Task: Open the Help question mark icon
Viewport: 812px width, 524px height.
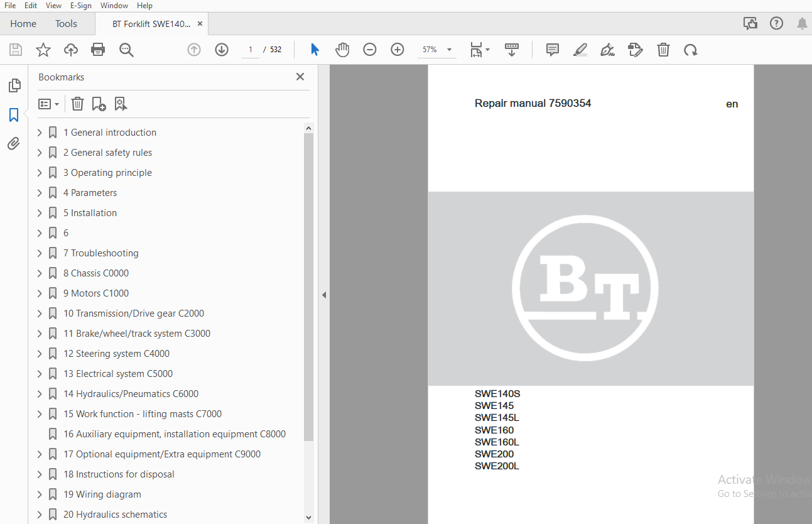Action: point(777,23)
